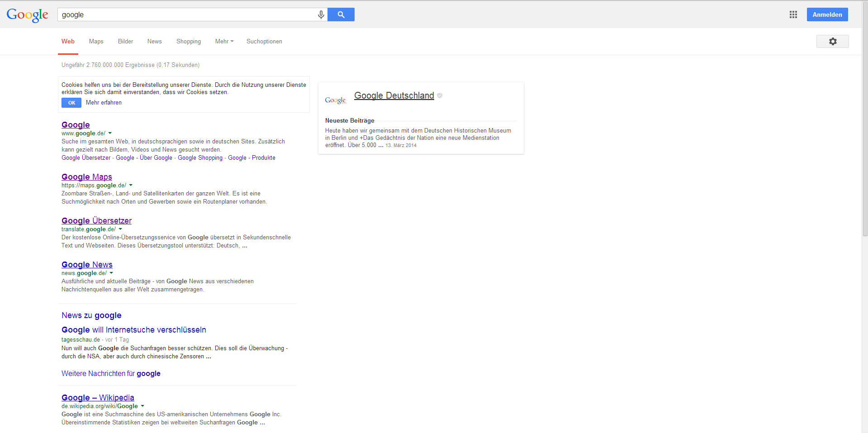Activate voice search microphone icon
This screenshot has height=433, width=868.
(321, 14)
